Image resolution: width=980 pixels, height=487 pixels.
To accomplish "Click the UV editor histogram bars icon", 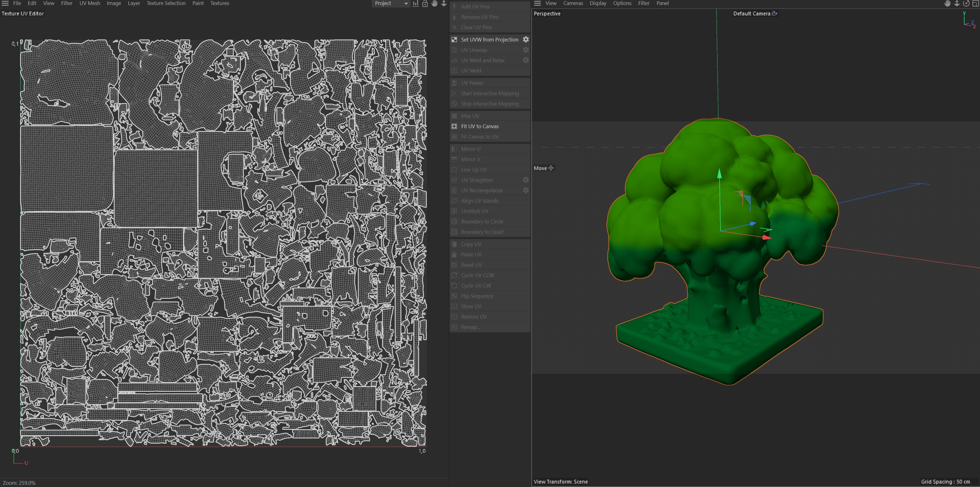I will click(415, 3).
